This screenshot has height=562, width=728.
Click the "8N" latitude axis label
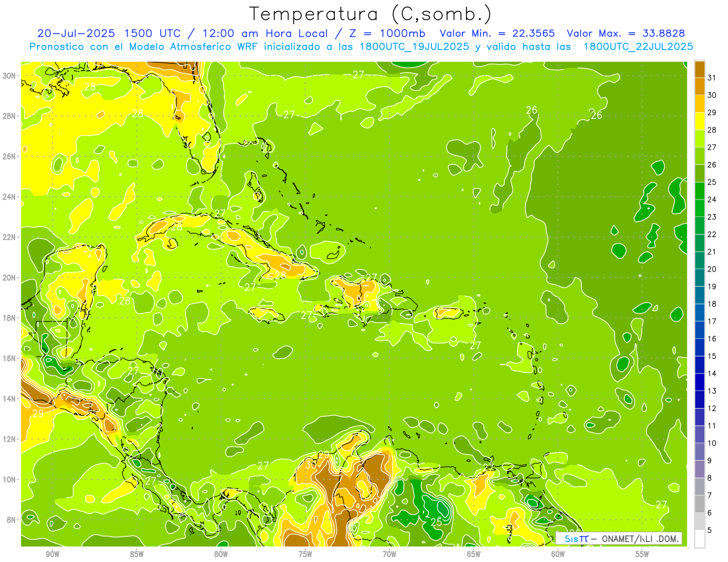pos(12,520)
